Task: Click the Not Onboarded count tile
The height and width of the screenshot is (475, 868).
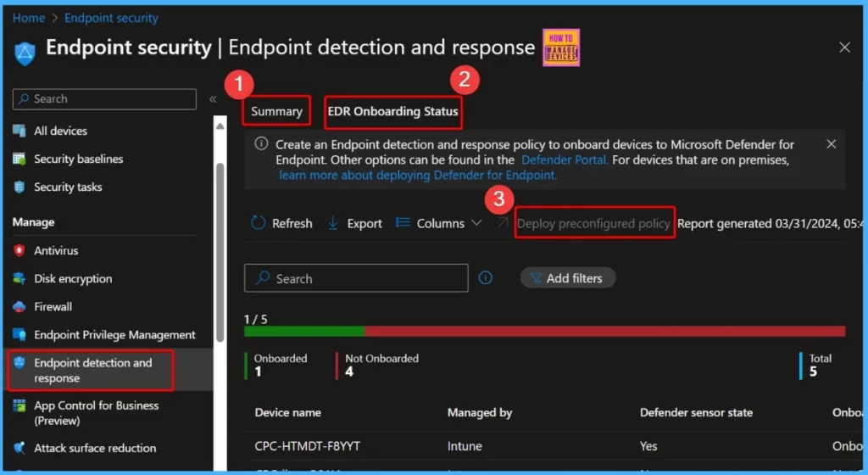Action: 377,366
